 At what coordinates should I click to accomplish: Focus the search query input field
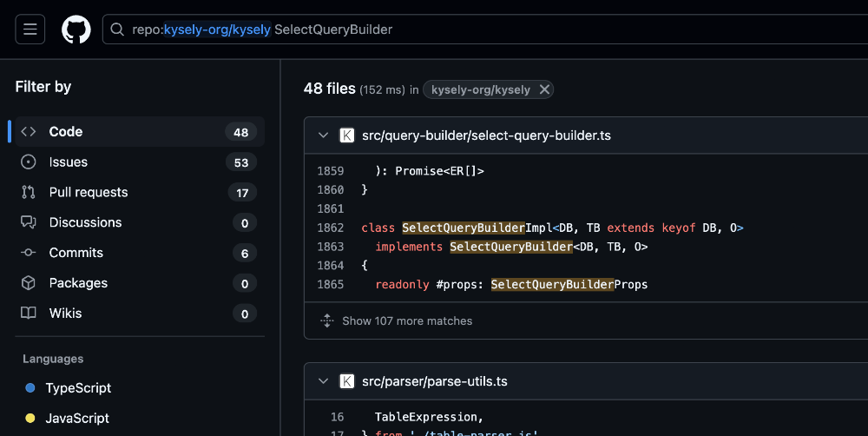(521, 30)
